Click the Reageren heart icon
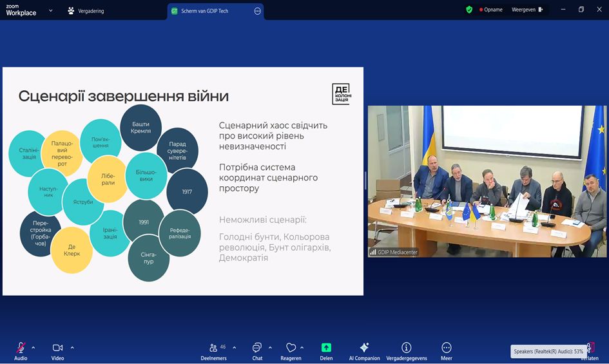Image resolution: width=609 pixels, height=364 pixels. click(291, 348)
